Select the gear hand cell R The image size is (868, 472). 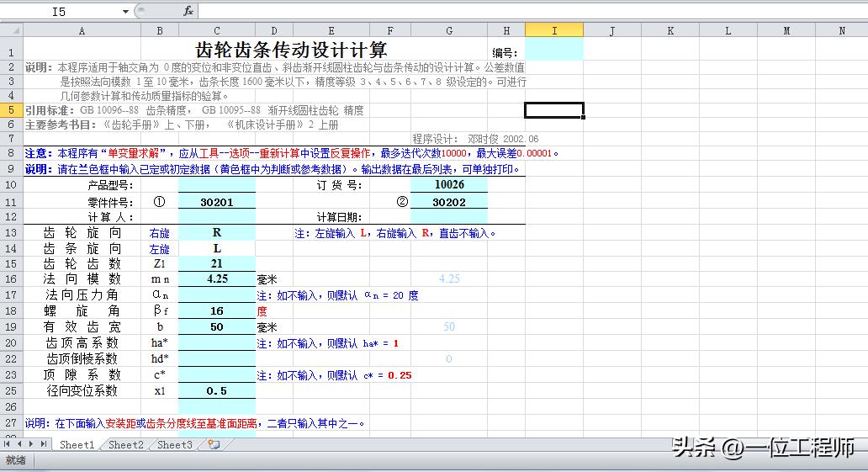(216, 233)
